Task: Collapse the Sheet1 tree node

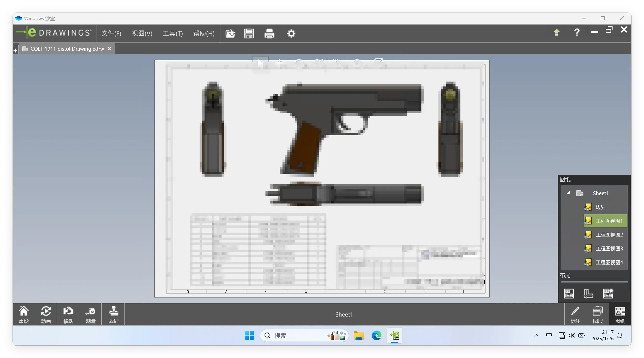Action: pos(568,193)
